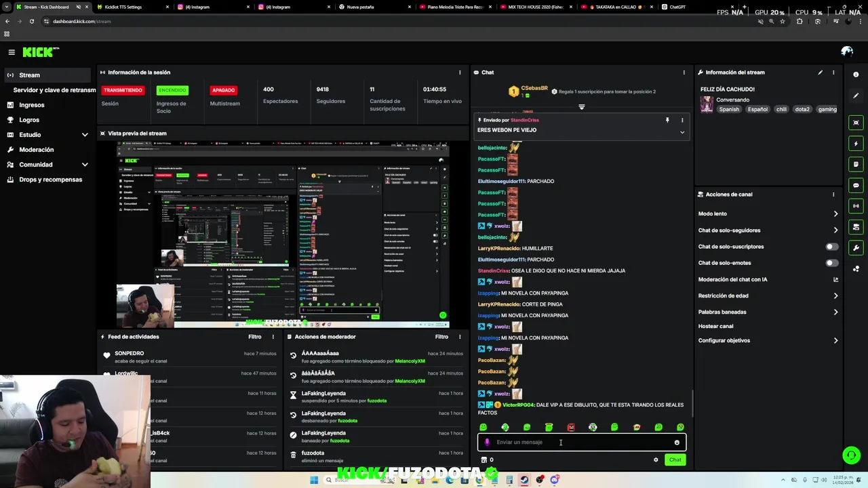Open Acciones de moderador three-dot menu
The width and height of the screenshot is (868, 488).
click(x=460, y=337)
